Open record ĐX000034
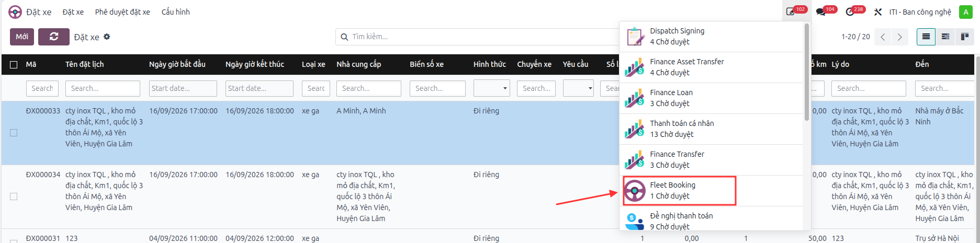 coord(43,175)
